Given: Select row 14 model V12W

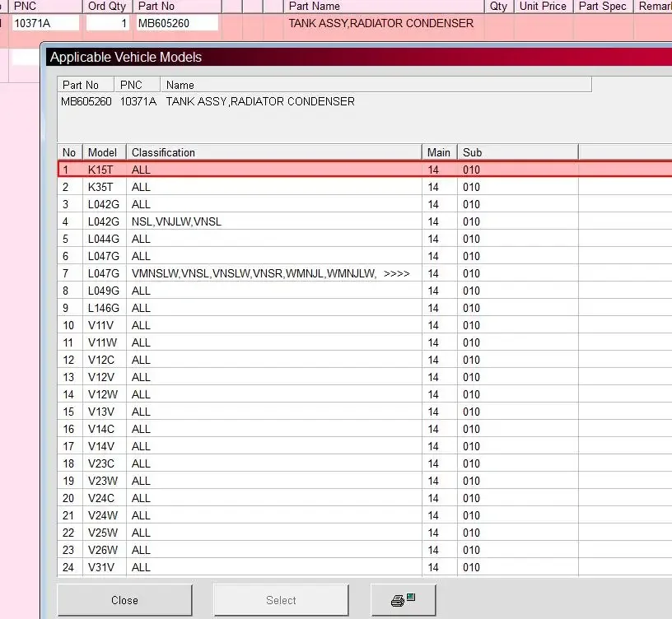Looking at the screenshot, I should pyautogui.click(x=365, y=394).
